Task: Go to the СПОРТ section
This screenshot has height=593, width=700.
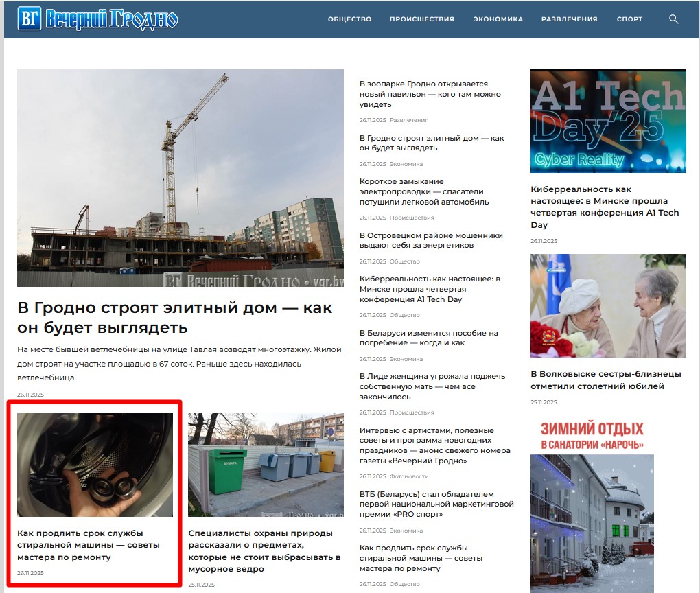Action: point(629,19)
